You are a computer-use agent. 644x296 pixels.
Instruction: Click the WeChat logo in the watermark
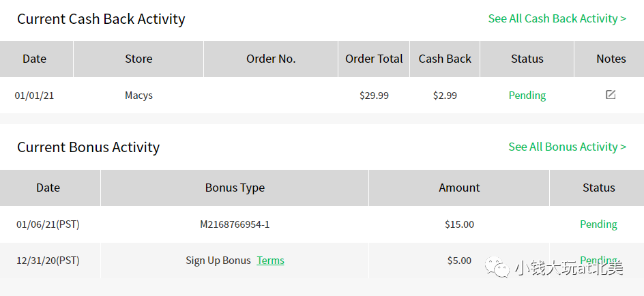497,267
